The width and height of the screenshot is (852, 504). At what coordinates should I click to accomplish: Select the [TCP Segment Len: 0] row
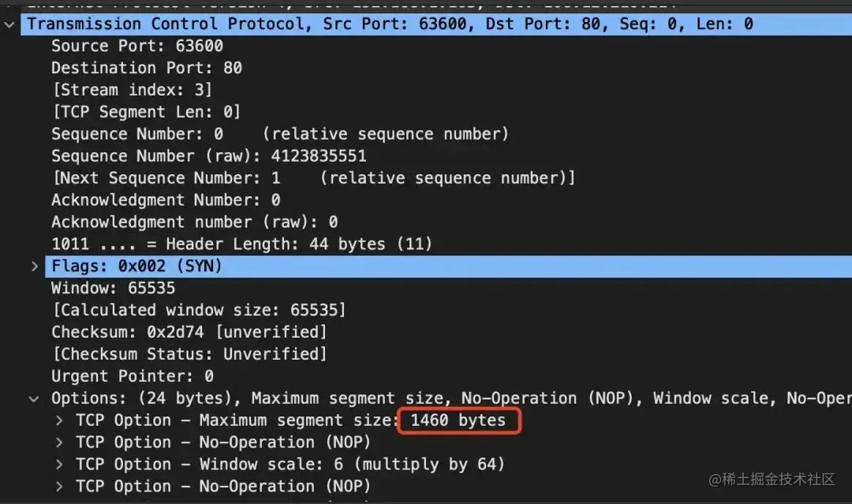point(146,113)
